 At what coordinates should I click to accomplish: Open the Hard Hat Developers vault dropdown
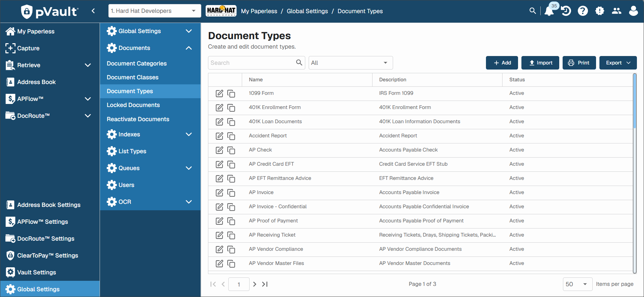pos(155,11)
